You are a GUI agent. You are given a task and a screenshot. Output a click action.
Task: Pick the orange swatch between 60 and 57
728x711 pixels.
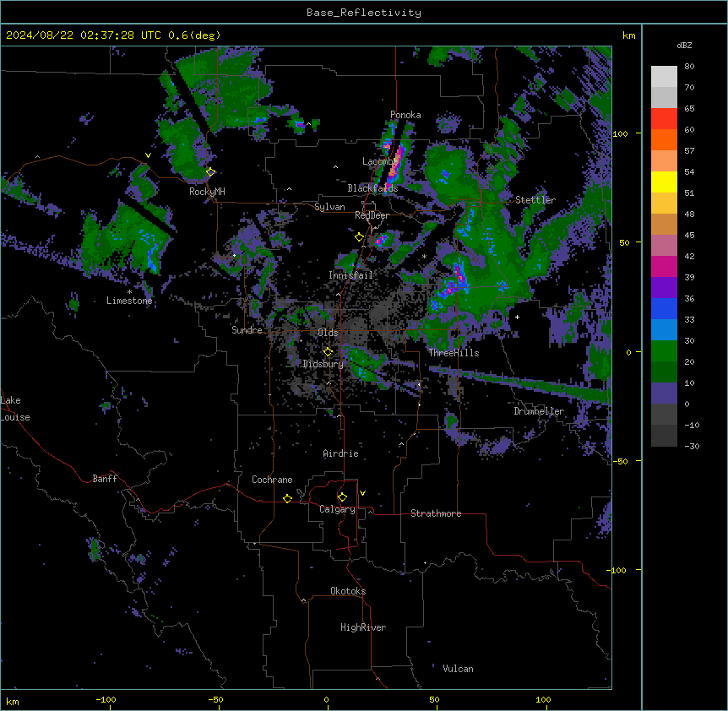664,139
